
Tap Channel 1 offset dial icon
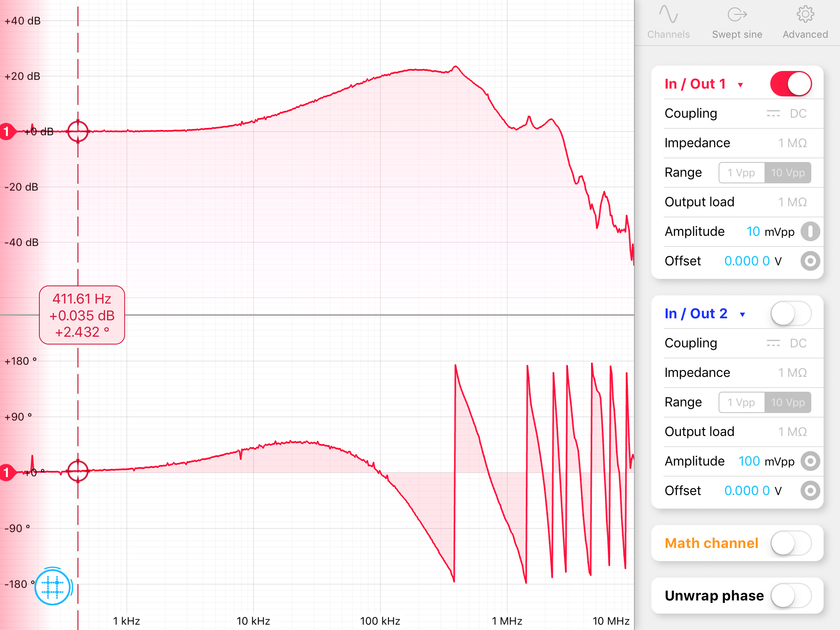pyautogui.click(x=810, y=261)
